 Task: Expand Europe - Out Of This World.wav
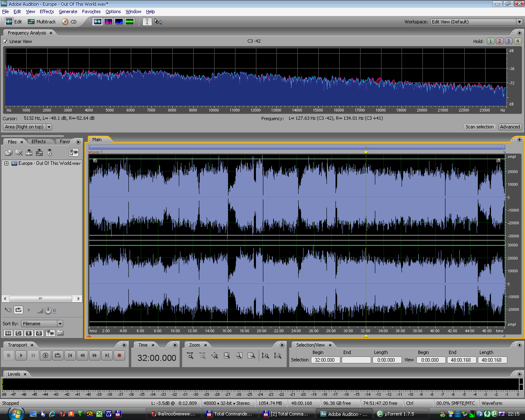7,163
